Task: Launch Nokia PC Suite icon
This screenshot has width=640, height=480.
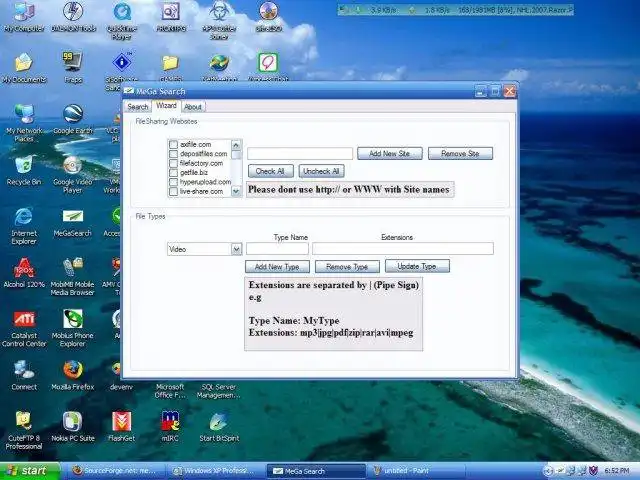Action: pos(73,427)
